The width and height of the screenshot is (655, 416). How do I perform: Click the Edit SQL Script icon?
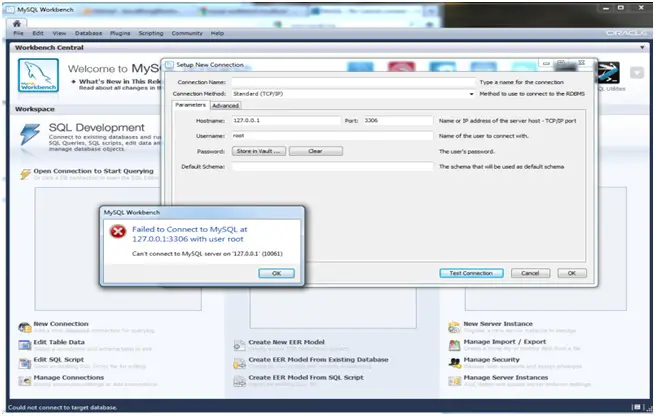[25, 363]
